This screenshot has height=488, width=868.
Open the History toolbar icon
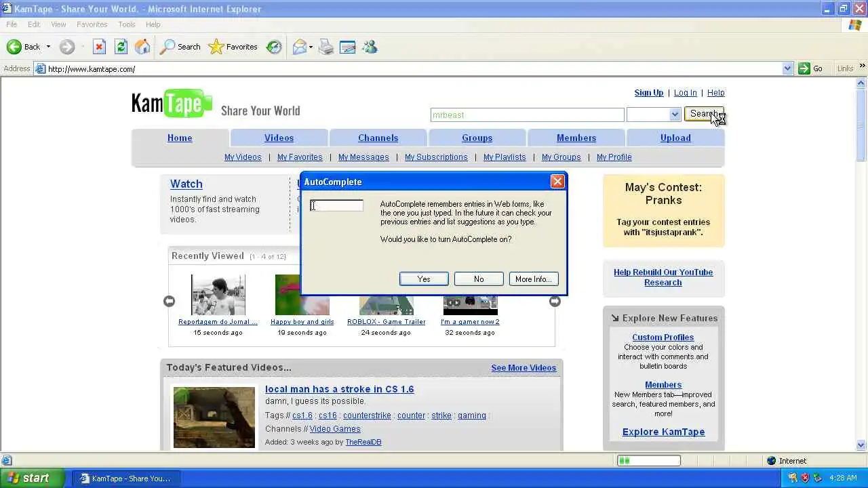(274, 47)
